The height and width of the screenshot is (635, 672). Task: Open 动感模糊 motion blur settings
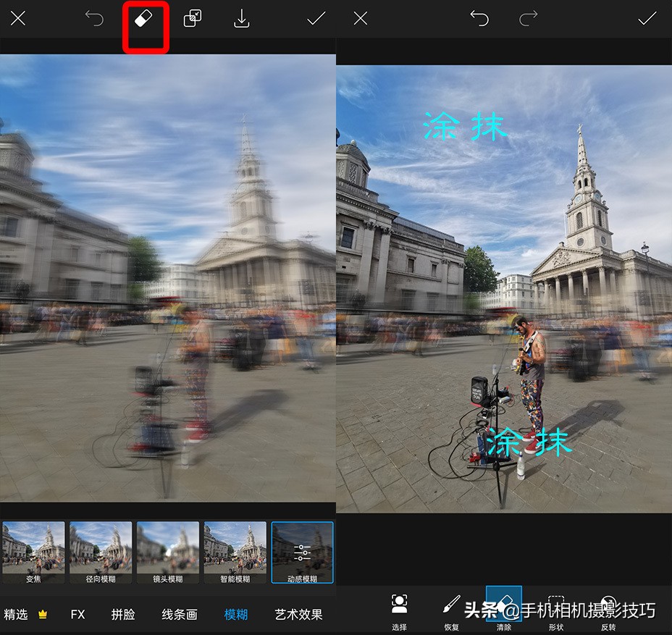click(x=303, y=552)
